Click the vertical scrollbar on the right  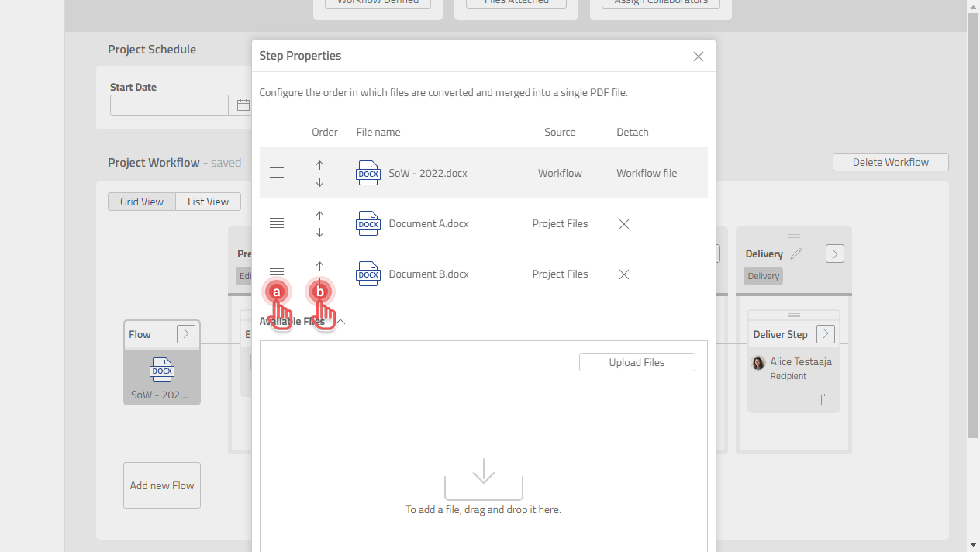(x=974, y=233)
